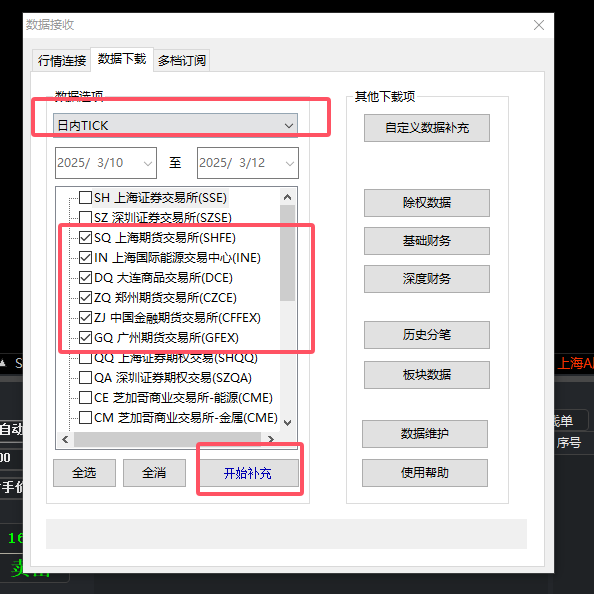Click the 全选 button
Screen dimensions: 594x594
(84, 473)
